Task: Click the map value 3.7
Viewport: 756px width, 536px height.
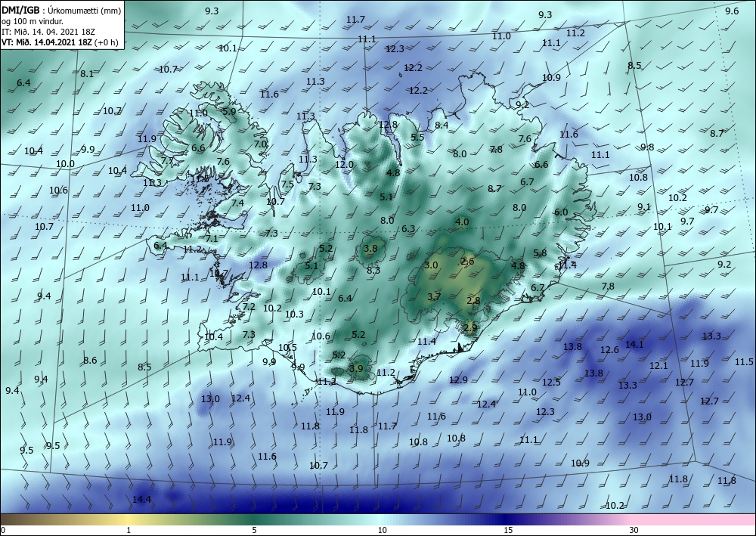Action: tap(434, 296)
